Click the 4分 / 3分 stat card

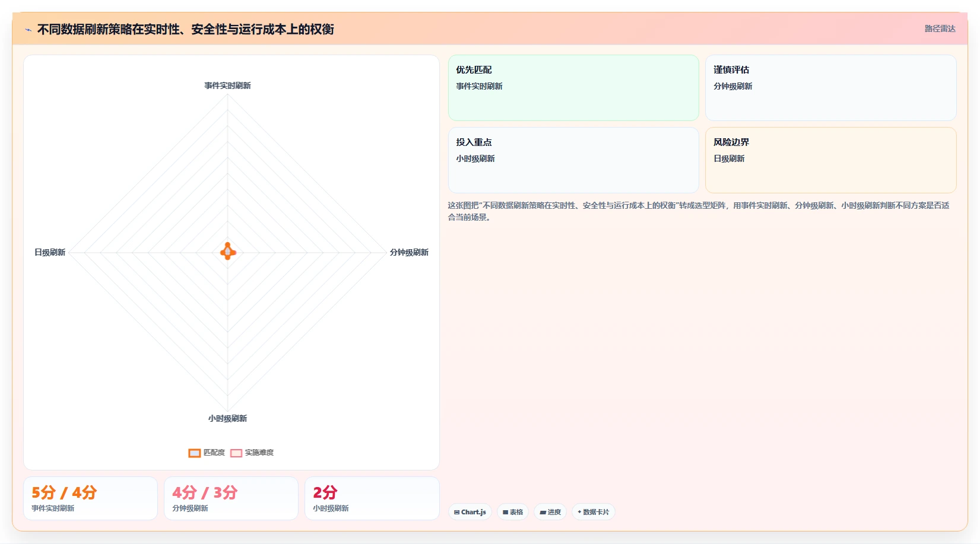(x=231, y=498)
